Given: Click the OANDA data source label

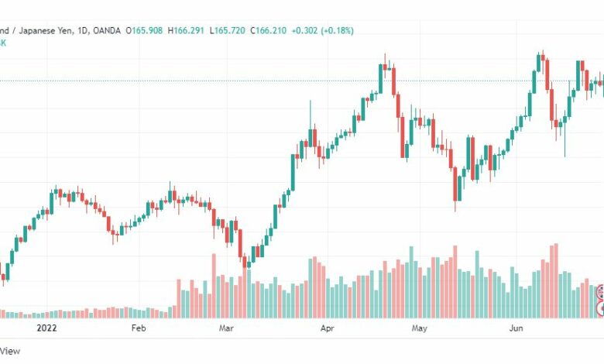Looking at the screenshot, I should click(x=107, y=30).
